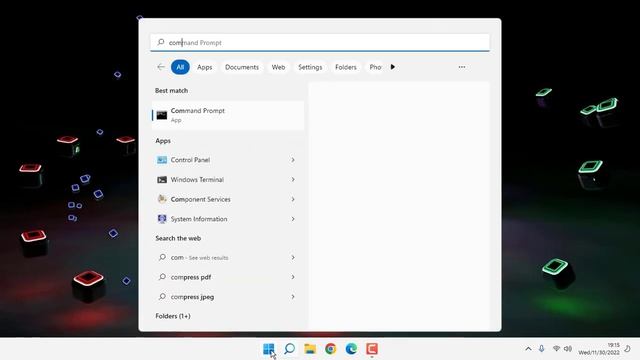Click the Control Panel app icon
640x360 pixels.
click(162, 160)
